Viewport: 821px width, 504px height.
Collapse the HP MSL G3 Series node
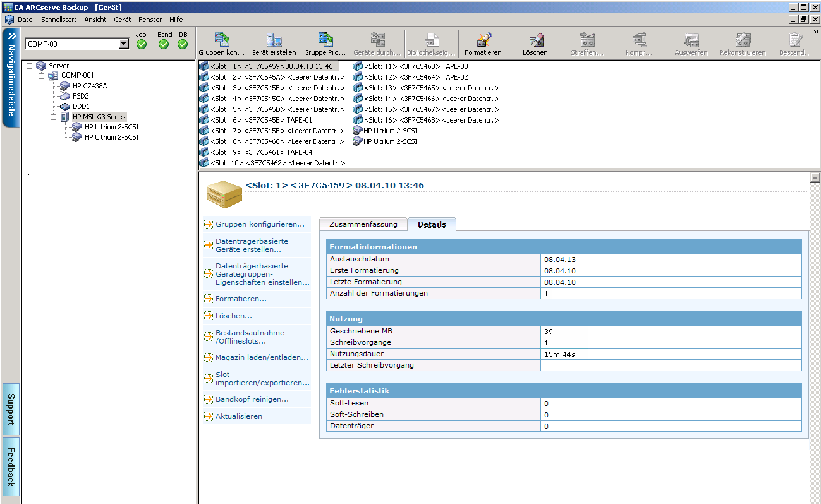point(54,117)
